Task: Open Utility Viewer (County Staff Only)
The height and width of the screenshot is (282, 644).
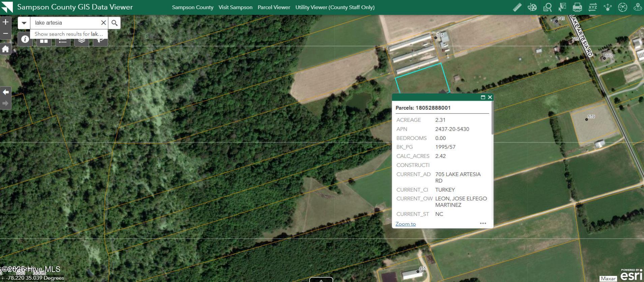Action: tap(335, 7)
